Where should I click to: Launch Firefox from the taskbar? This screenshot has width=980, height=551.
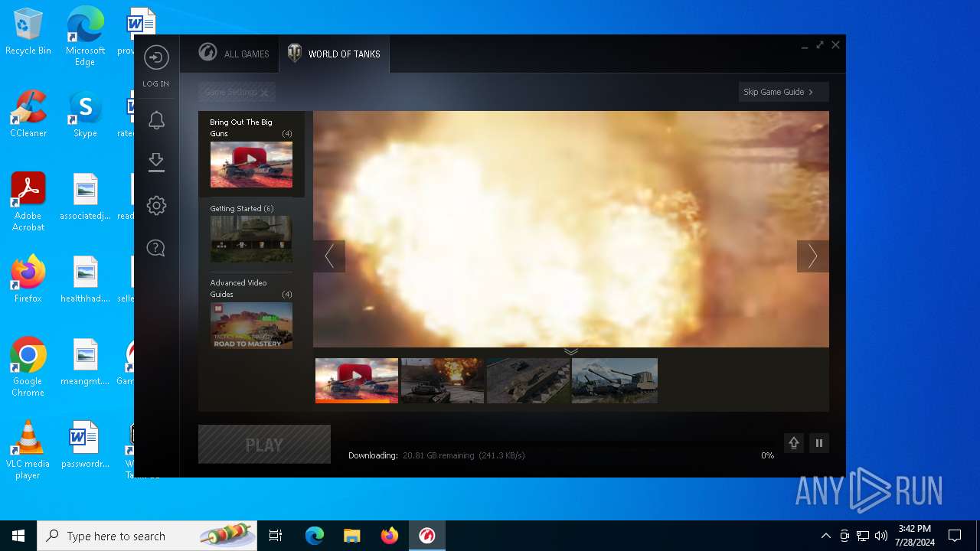pyautogui.click(x=390, y=536)
